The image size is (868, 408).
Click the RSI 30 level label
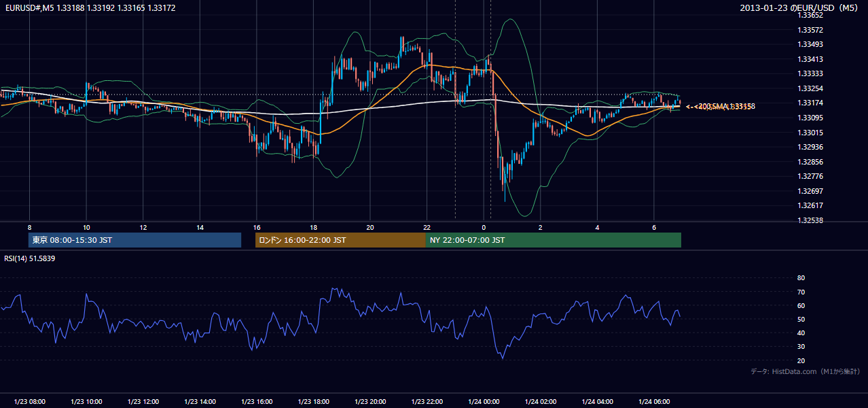click(801, 347)
